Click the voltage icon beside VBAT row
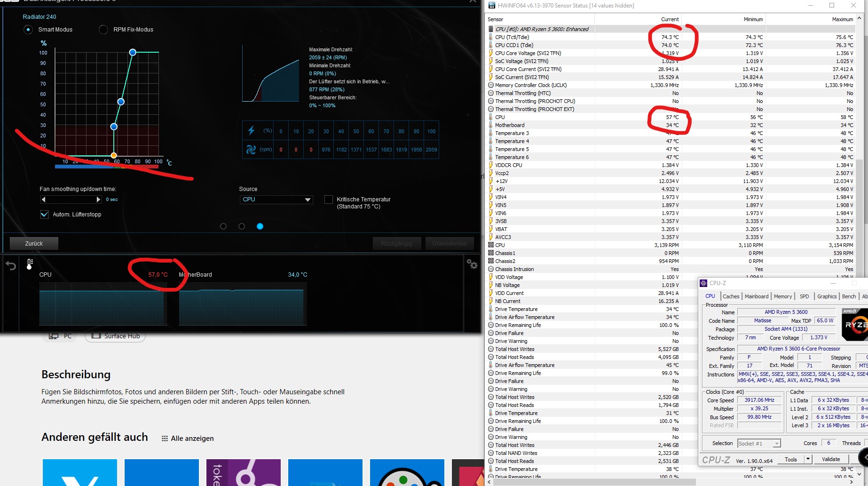Viewport: 868px width, 486px height. (491, 229)
